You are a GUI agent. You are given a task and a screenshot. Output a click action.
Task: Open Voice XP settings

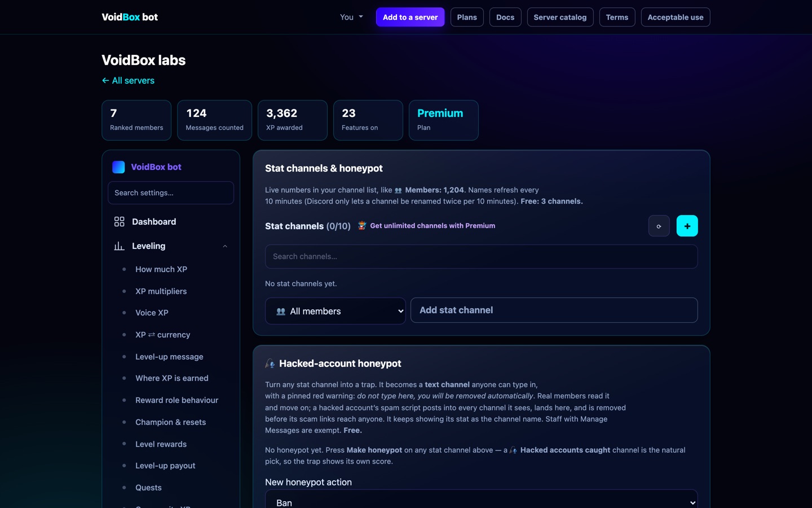pyautogui.click(x=152, y=313)
